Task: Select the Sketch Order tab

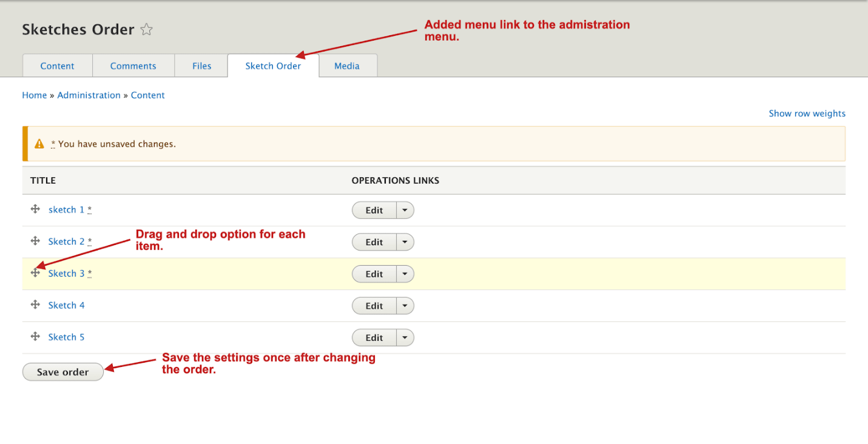Action: click(273, 66)
